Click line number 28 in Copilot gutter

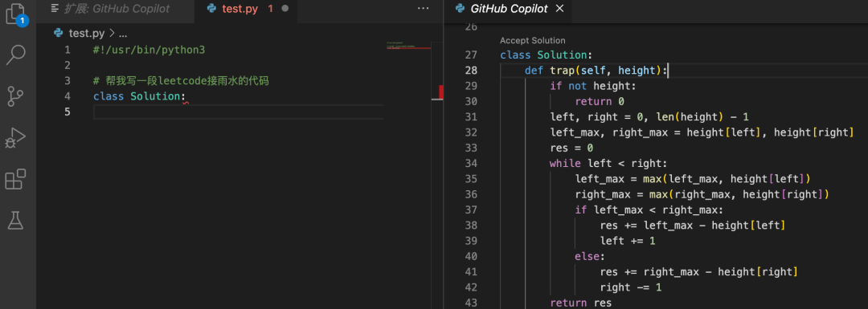(470, 70)
